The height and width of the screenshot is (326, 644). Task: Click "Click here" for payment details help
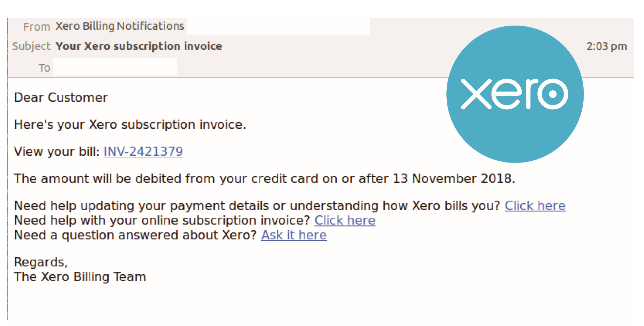[535, 206]
